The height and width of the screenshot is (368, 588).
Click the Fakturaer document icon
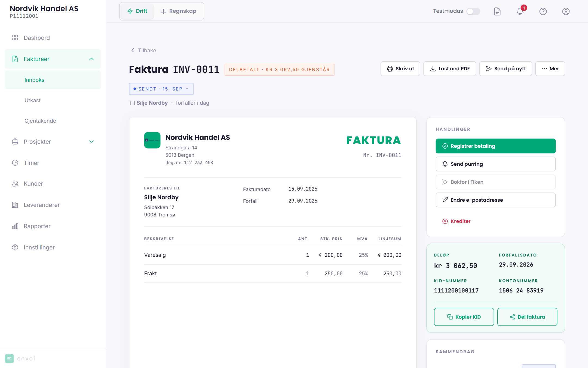15,59
